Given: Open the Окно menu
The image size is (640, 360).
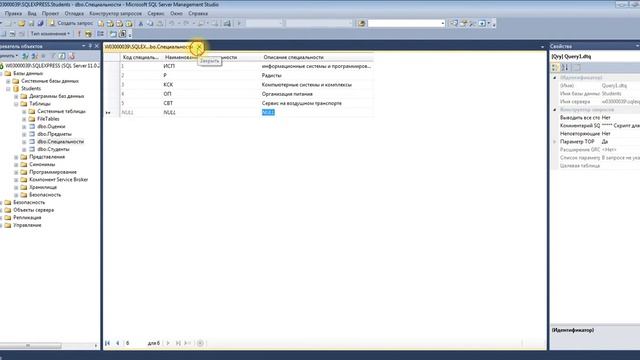Looking at the screenshot, I should pos(176,13).
